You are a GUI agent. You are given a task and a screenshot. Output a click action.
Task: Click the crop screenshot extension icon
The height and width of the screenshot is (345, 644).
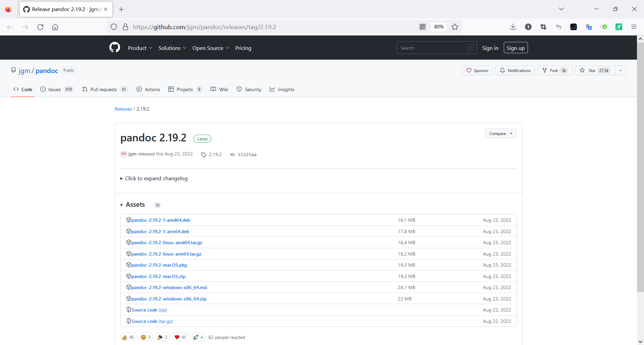(x=543, y=27)
